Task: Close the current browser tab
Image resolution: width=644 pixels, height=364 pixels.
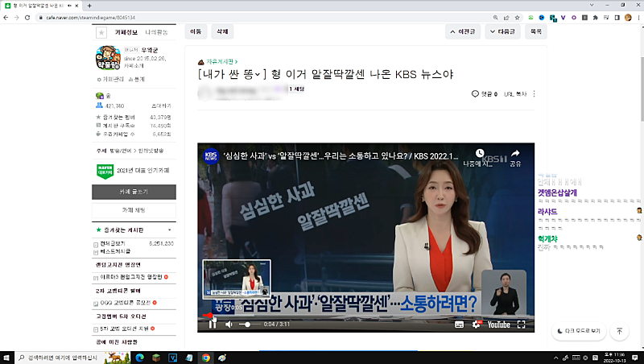Action: [76, 6]
